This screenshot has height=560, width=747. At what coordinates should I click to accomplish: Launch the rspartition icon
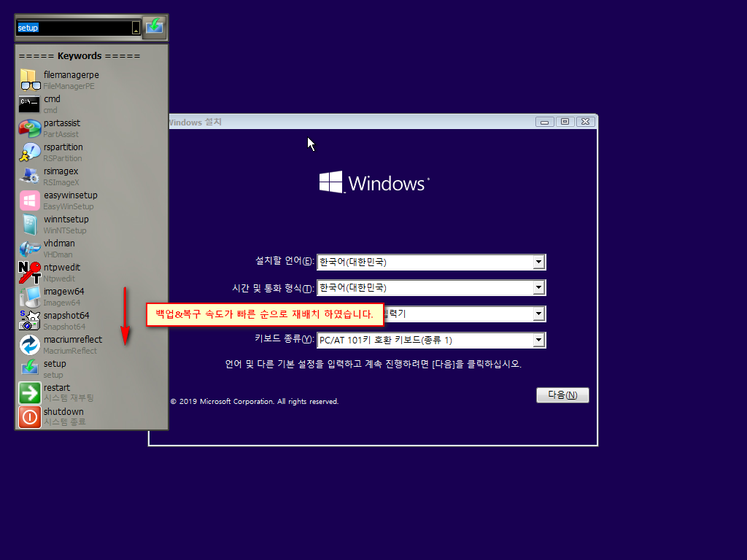[29, 152]
